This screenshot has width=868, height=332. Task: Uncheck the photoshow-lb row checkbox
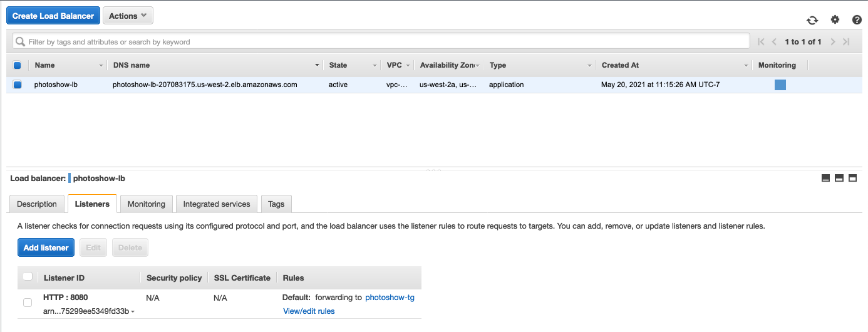coord(18,85)
